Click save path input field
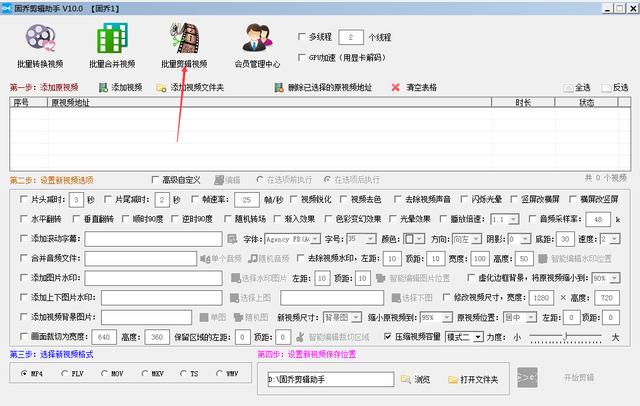Viewport: 640px width, 406px height. 331,379
